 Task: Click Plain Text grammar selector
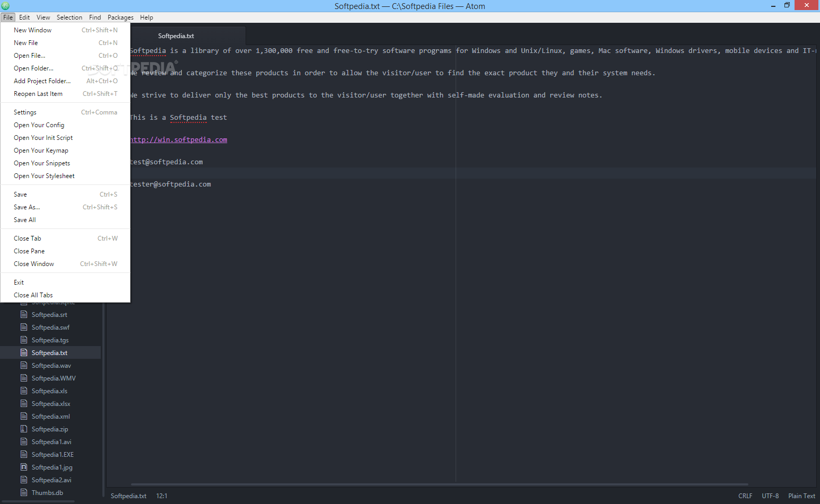pos(801,496)
